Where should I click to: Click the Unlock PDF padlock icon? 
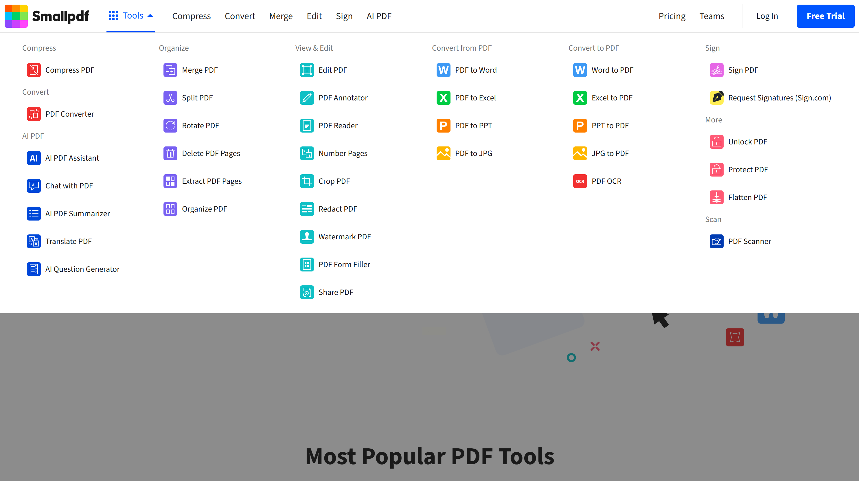(x=716, y=142)
